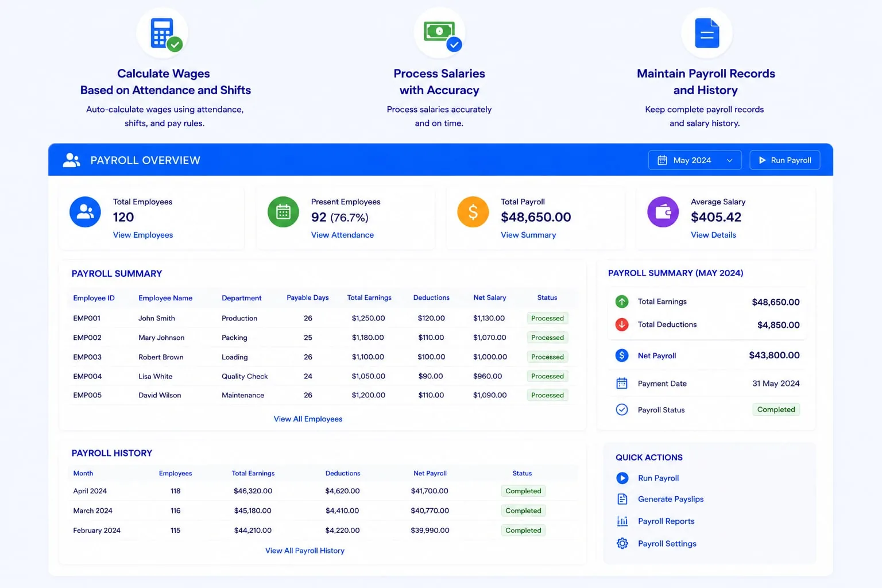Open the May 2024 month dropdown
882x588 pixels.
coord(695,160)
